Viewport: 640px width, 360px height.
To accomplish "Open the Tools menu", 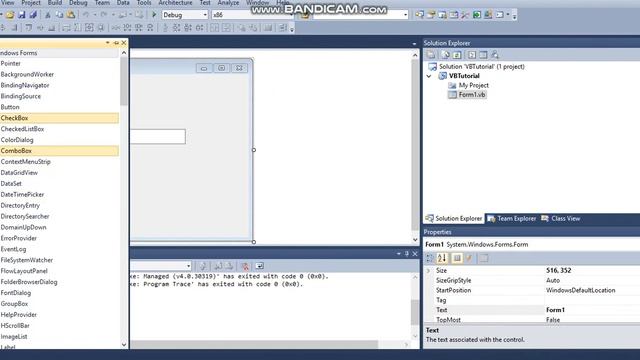I will (x=144, y=3).
